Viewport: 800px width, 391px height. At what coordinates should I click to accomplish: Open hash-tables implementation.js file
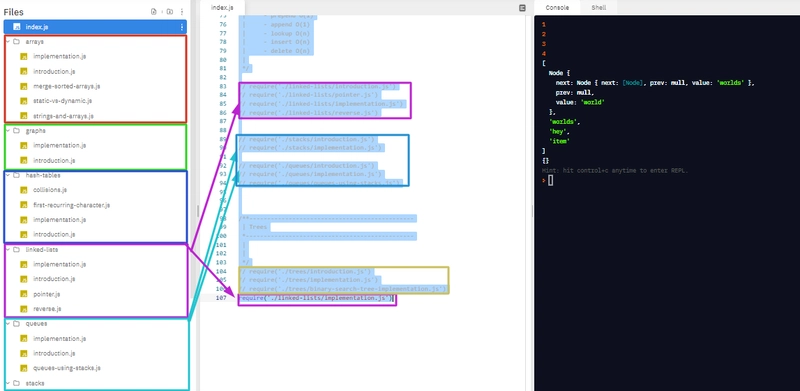[x=60, y=219]
